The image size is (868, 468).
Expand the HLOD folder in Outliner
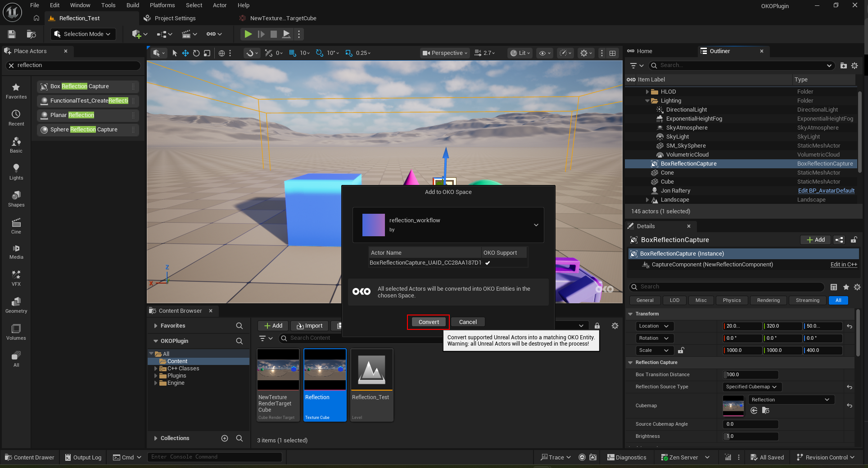pyautogui.click(x=647, y=92)
